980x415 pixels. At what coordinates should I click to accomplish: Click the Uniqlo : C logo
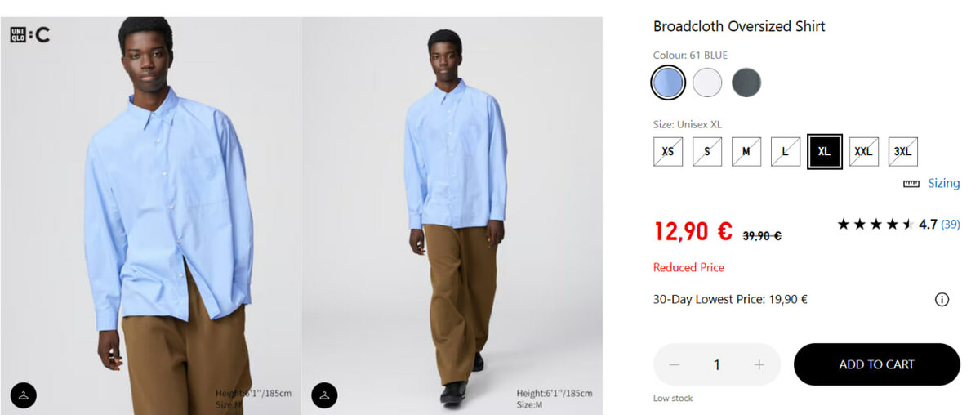pyautogui.click(x=30, y=35)
